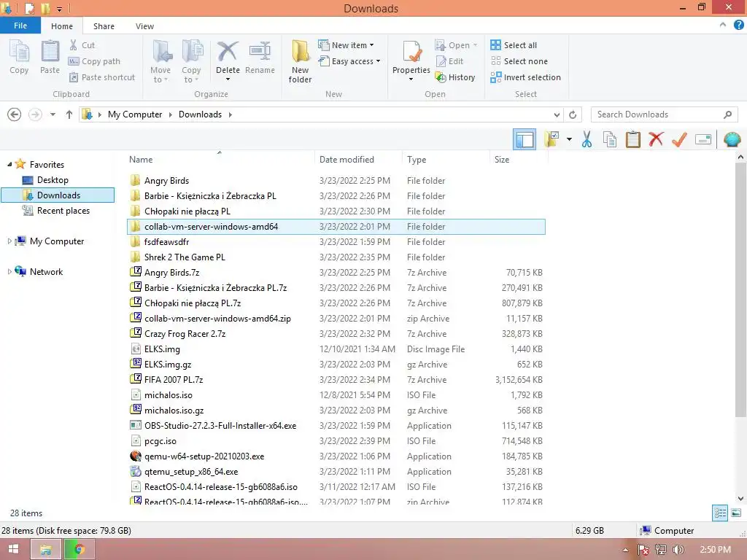
Task: Collapse the Favorites tree node
Action: click(x=9, y=164)
